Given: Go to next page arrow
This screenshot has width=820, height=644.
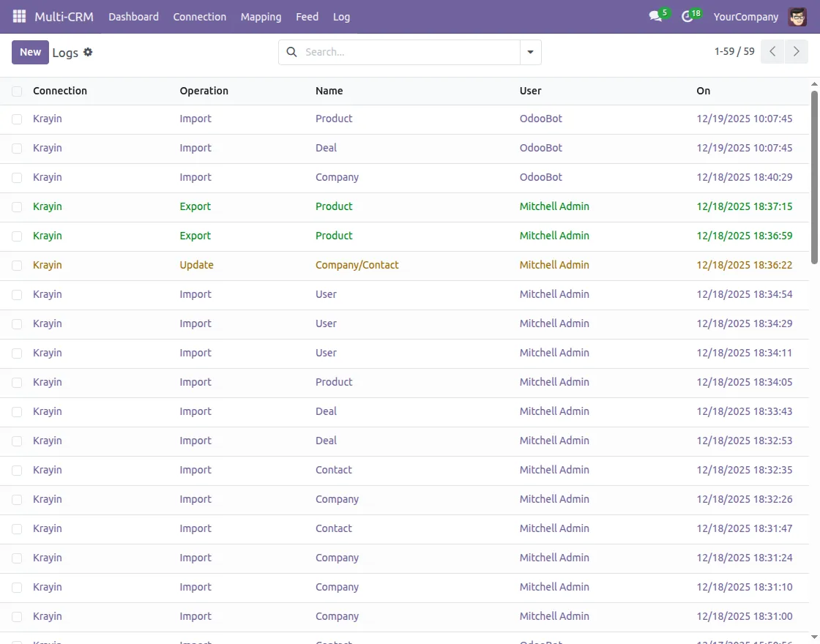Looking at the screenshot, I should pos(797,51).
